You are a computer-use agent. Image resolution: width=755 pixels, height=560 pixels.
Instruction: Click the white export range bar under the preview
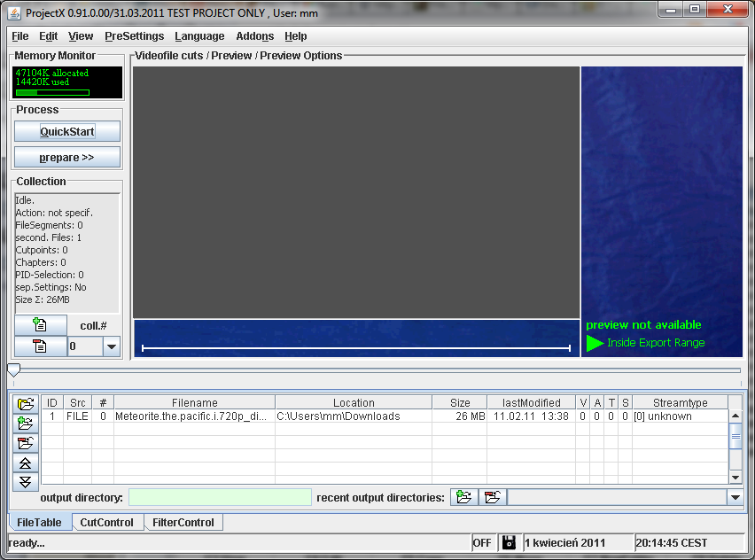click(x=356, y=347)
